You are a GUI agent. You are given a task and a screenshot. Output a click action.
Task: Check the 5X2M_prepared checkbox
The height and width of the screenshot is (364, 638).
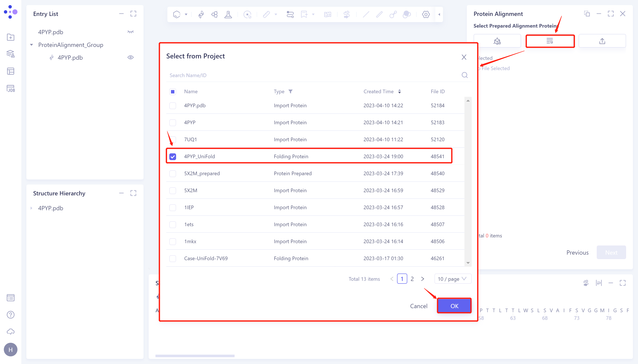(173, 173)
